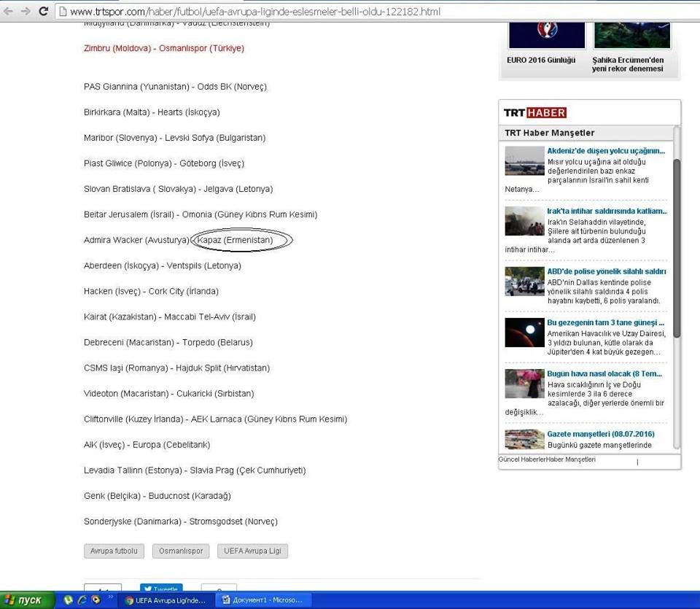The height and width of the screenshot is (609, 700).
Task: Click Genk (Belçika) - Buducnost (Karadağ) line
Action: (x=157, y=496)
